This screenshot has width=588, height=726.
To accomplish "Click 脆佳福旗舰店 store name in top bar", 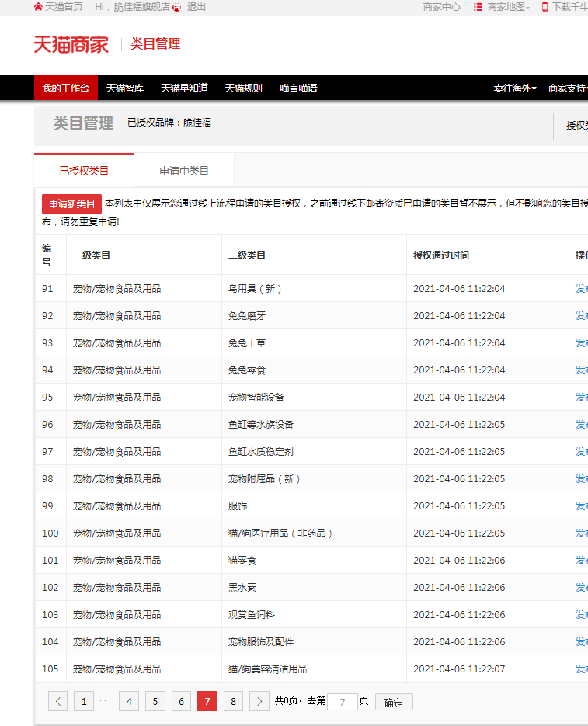I will [x=142, y=7].
